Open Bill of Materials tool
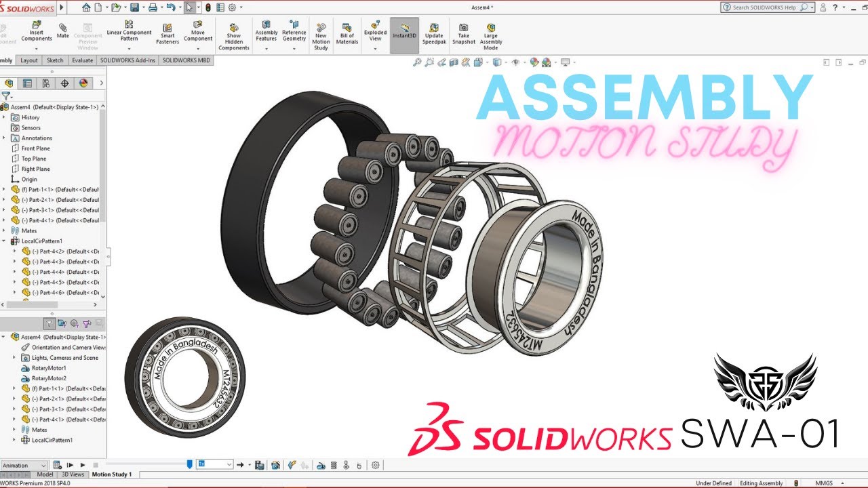Image resolution: width=868 pixels, height=488 pixels. [347, 33]
